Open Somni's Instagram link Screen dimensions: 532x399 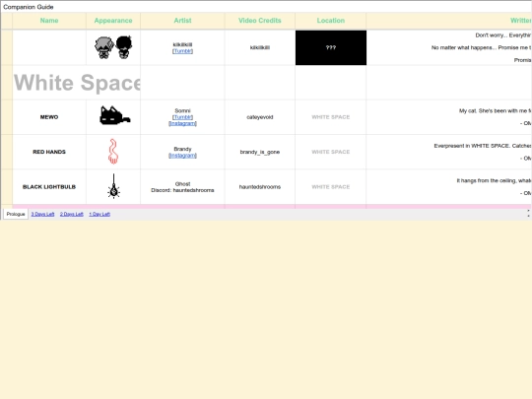coord(182,123)
